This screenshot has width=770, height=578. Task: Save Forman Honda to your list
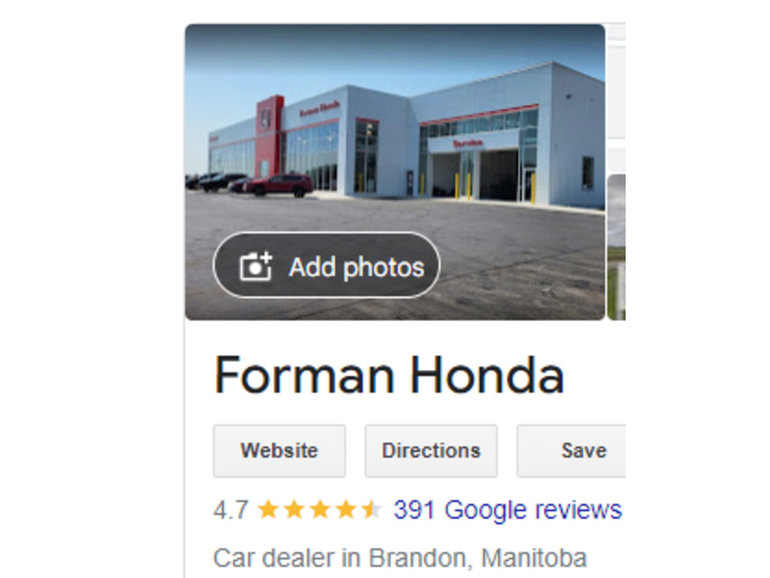pos(571,451)
